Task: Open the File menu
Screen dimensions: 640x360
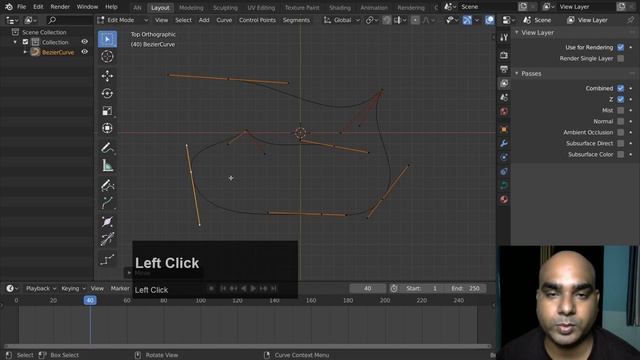Action: [x=22, y=7]
